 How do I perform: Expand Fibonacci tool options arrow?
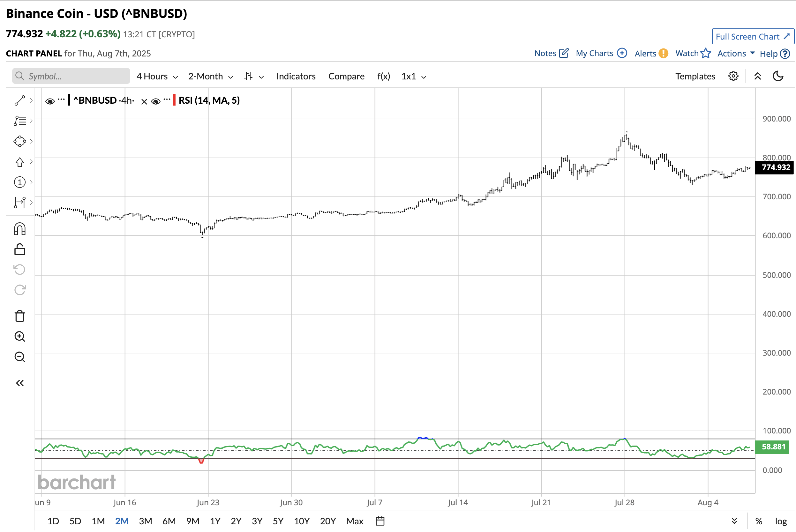click(x=31, y=121)
